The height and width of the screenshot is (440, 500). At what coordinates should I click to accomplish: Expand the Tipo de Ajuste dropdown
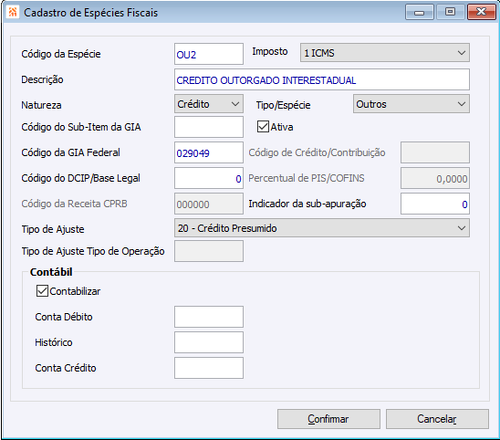[322, 228]
